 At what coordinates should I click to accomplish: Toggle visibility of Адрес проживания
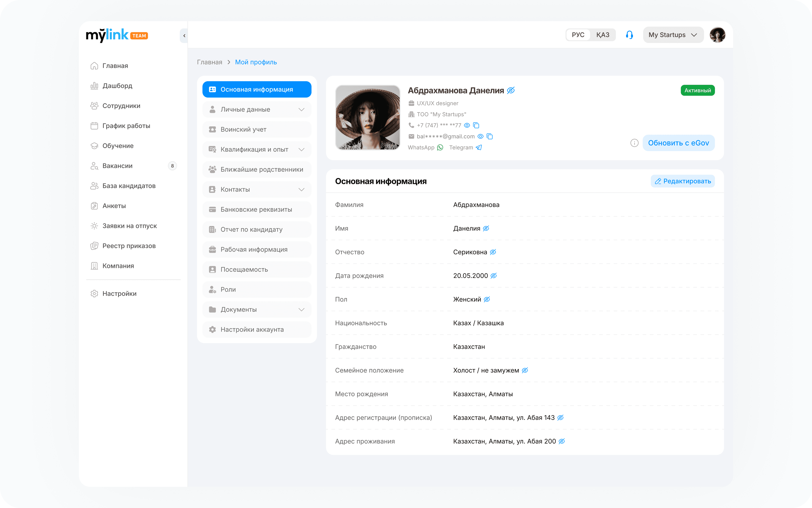562,441
